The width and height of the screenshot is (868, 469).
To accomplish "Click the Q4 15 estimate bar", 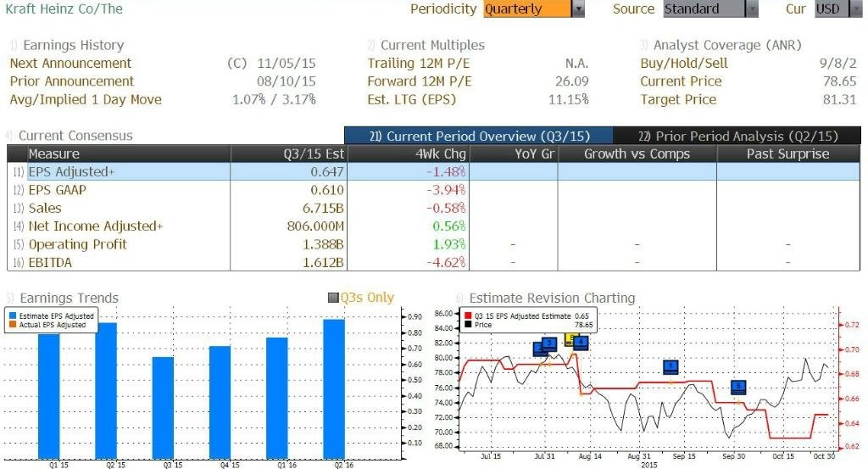I will point(220,403).
